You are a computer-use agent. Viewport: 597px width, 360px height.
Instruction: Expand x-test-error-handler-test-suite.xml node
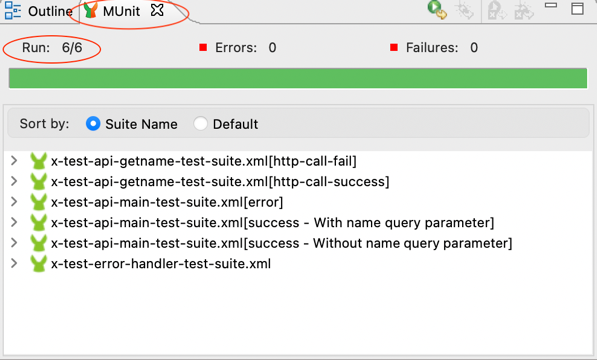(x=14, y=264)
